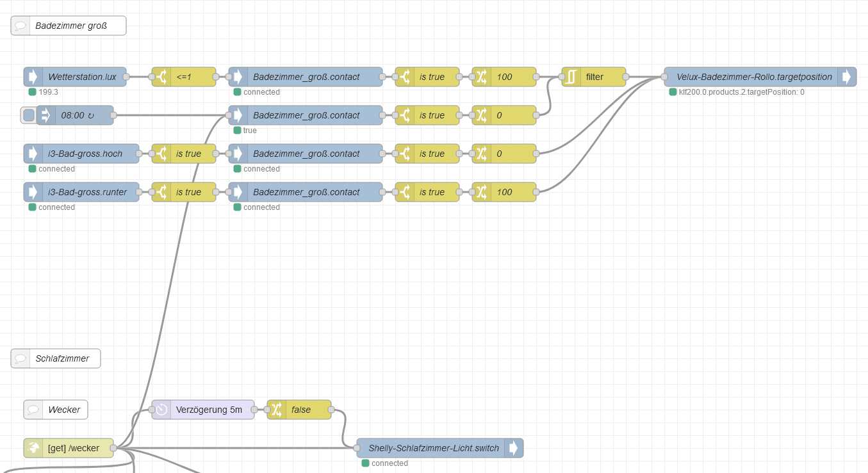The image size is (868, 473).
Task: Trigger the 08:00 inject node button
Action: pos(29,115)
